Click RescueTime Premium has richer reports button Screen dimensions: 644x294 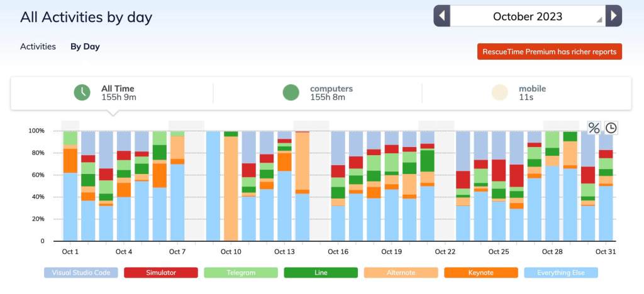click(x=550, y=52)
